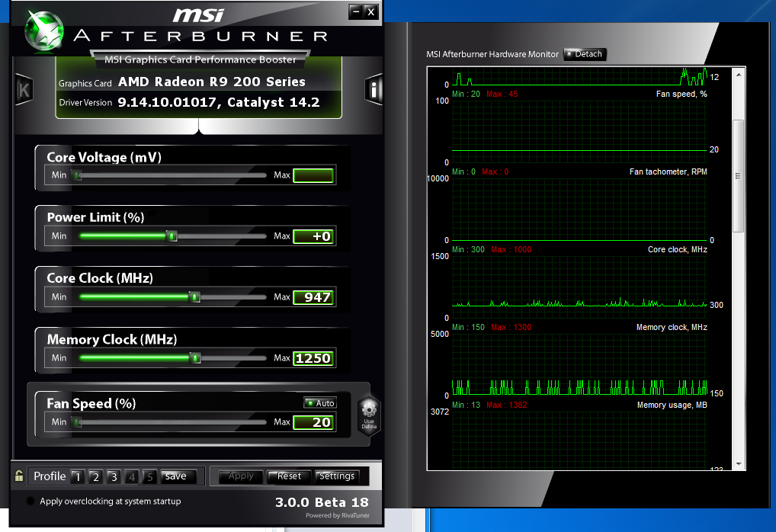Screen dimensions: 776x532
Task: Show card information via the i side button
Action: 374,90
